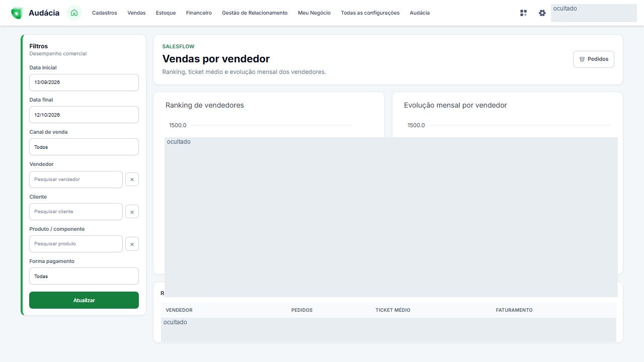Clear the Vendedor search field

point(132,179)
